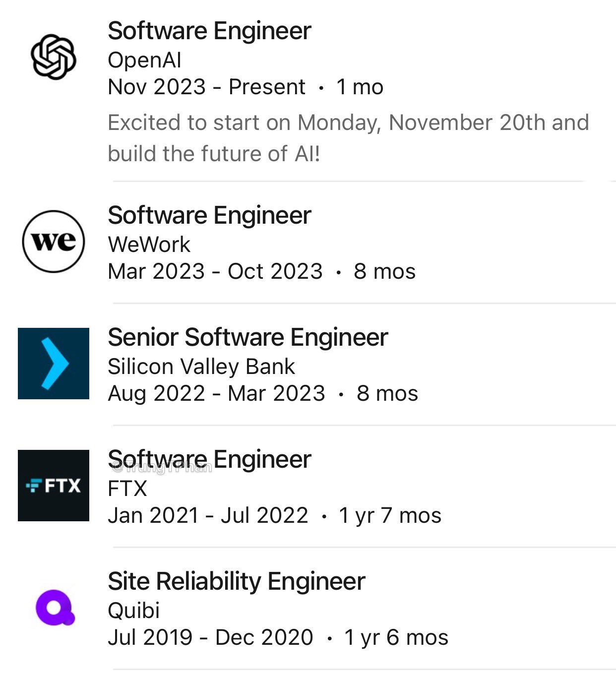Select Software Engineer title at OpenAI
The image size is (616, 680).
209,31
